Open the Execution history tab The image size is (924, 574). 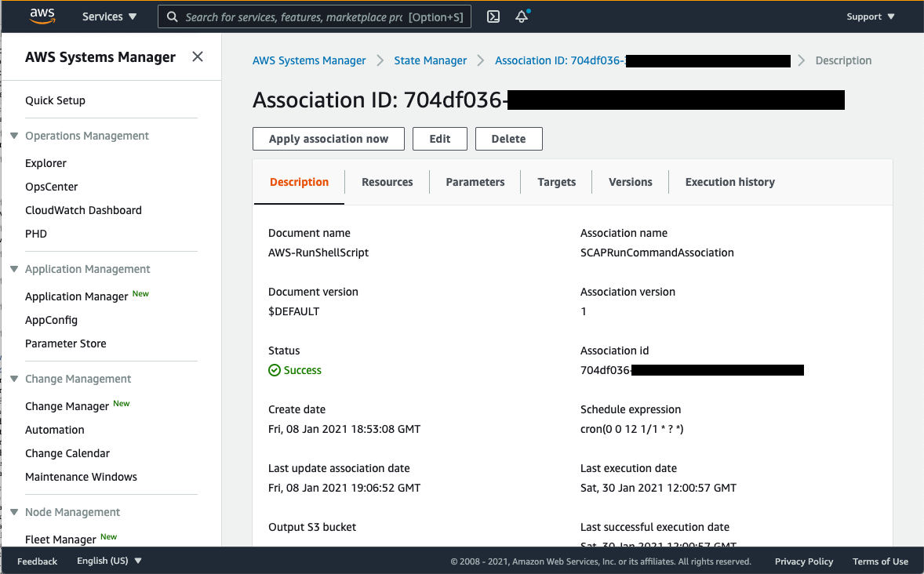729,182
